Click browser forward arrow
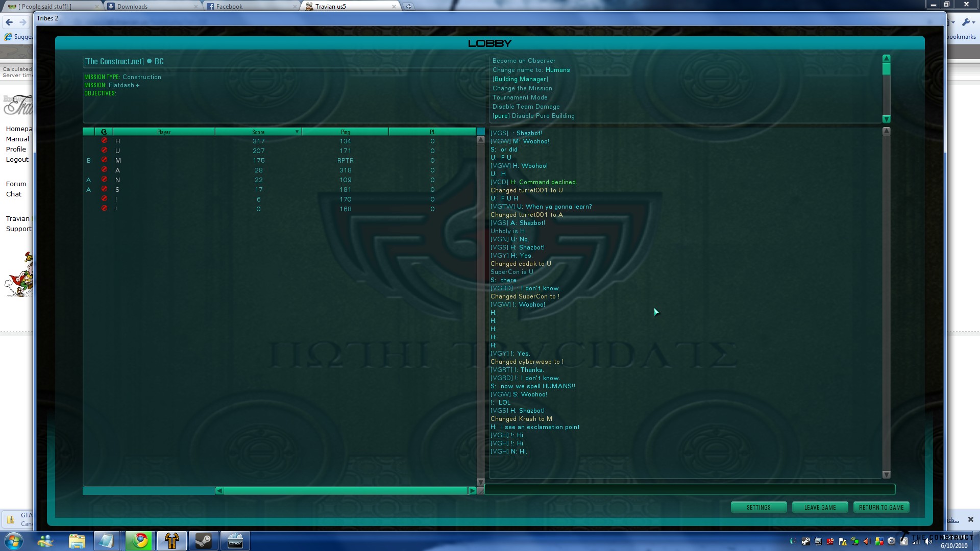The image size is (980, 551). click(23, 22)
